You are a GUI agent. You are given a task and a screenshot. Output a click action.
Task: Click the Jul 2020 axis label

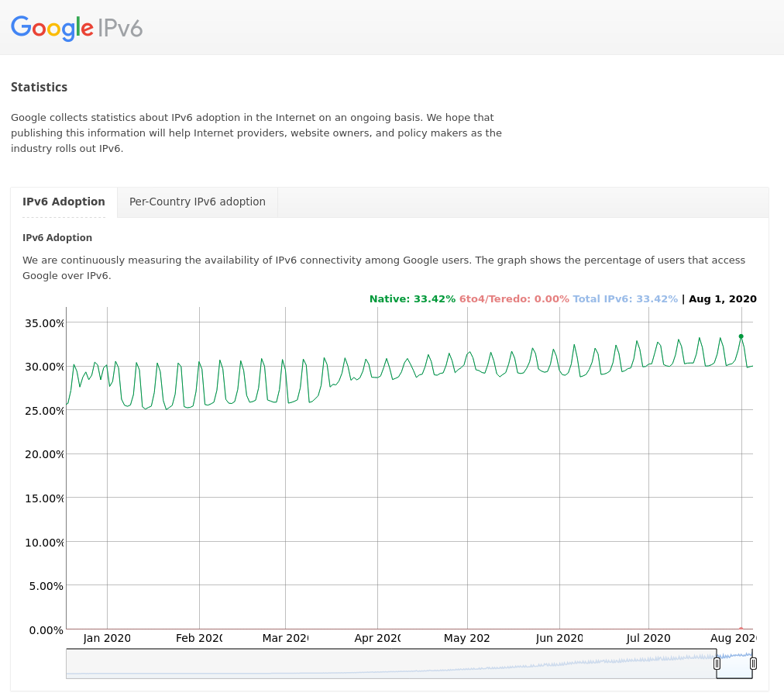coord(648,638)
